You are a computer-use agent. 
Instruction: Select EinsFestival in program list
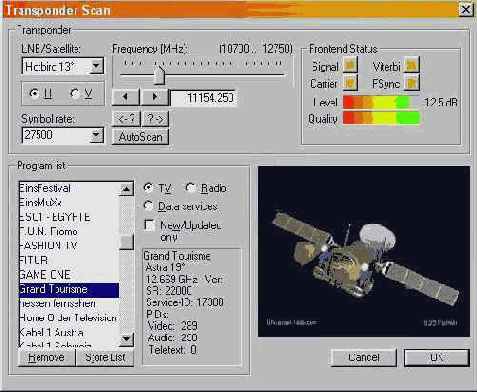(x=69, y=188)
